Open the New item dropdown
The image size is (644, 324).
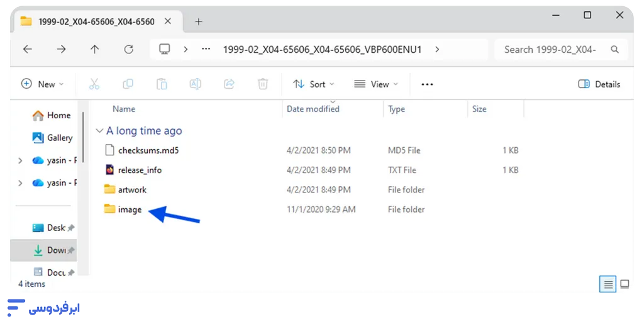point(43,84)
